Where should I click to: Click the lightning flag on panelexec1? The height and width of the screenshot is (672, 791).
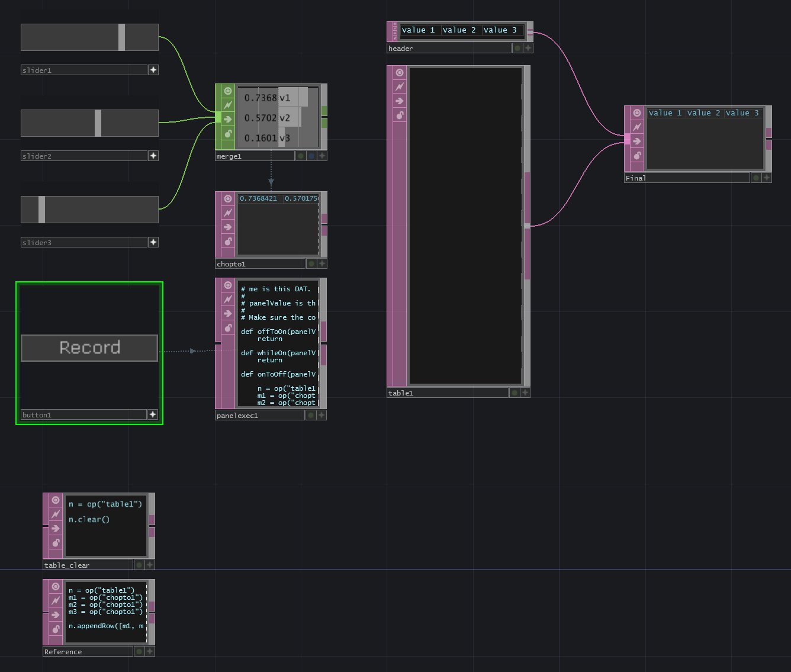228,299
